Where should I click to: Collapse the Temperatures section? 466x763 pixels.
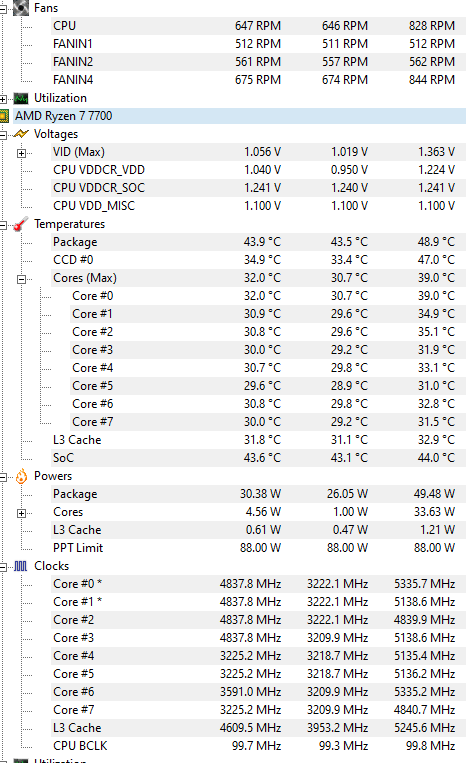point(3,225)
